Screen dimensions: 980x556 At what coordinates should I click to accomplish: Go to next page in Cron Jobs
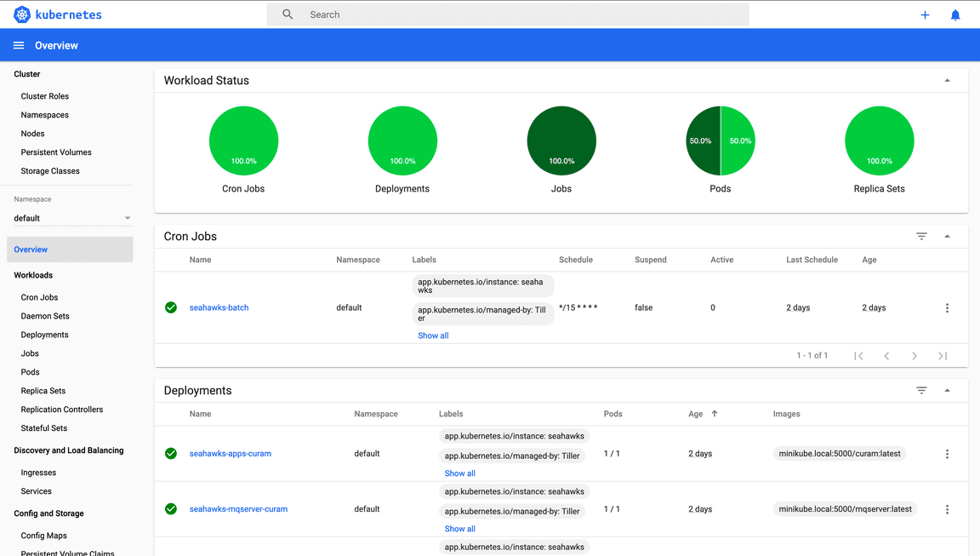pyautogui.click(x=914, y=356)
